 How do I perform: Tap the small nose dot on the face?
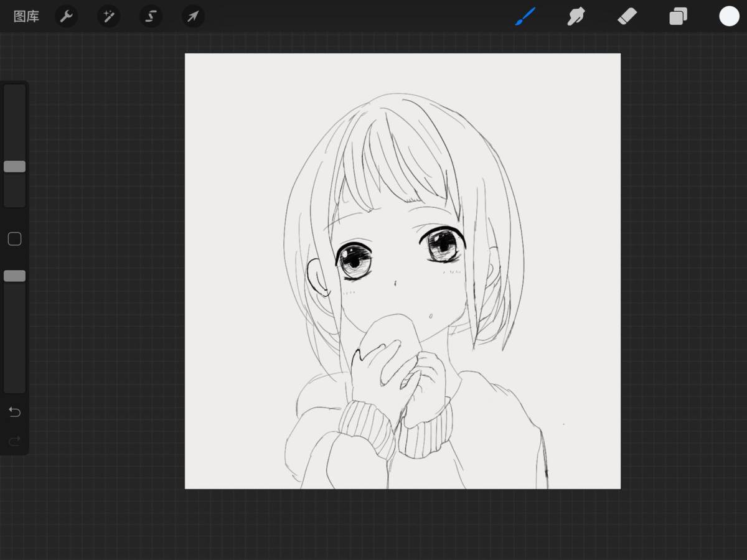(x=395, y=284)
